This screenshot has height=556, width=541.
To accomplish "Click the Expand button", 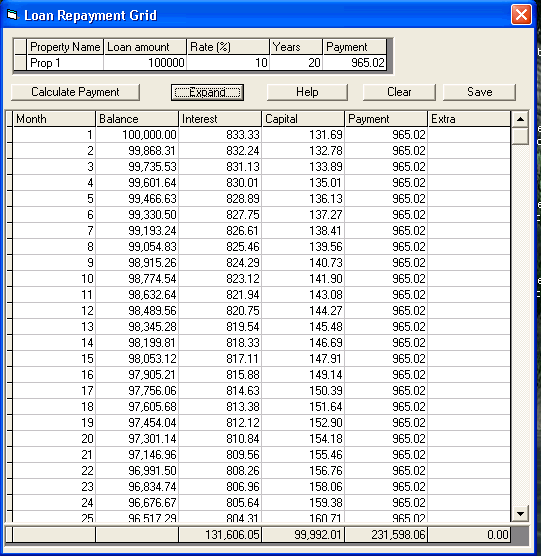I will click(x=207, y=92).
